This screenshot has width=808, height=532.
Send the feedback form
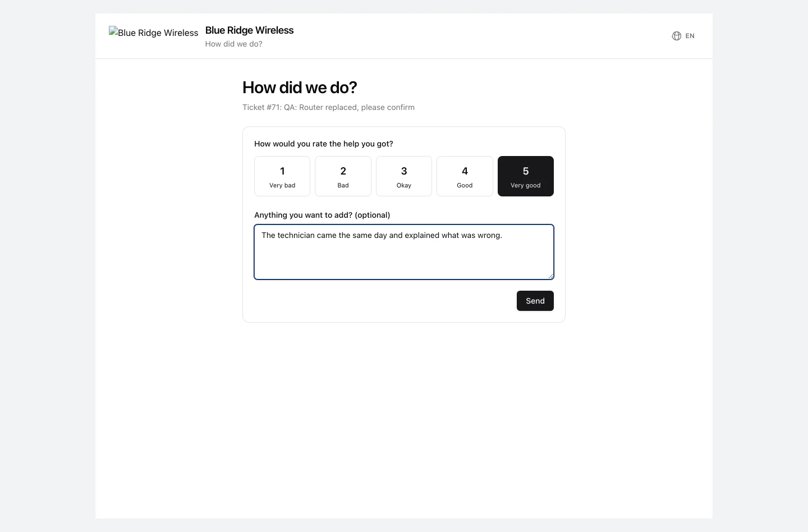point(535,301)
